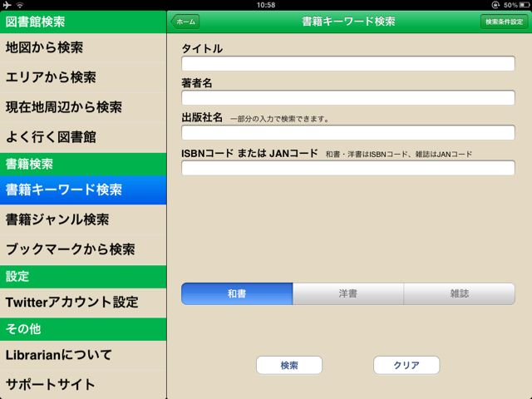Open 書籍ジャンル検索
The height and width of the screenshot is (399, 532).
83,219
